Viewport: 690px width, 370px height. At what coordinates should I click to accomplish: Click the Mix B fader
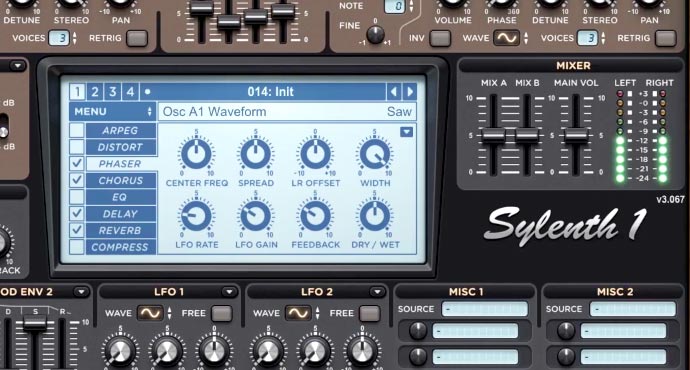(527, 136)
